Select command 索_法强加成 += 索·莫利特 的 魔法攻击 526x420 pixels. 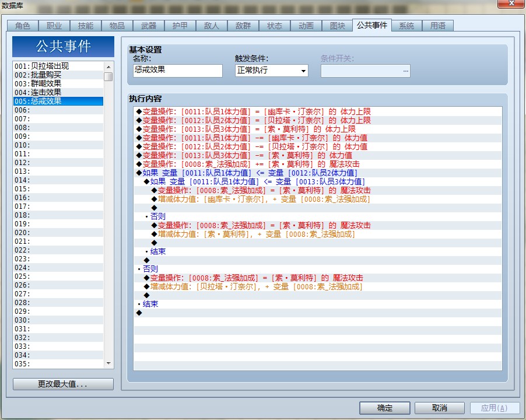(318, 164)
